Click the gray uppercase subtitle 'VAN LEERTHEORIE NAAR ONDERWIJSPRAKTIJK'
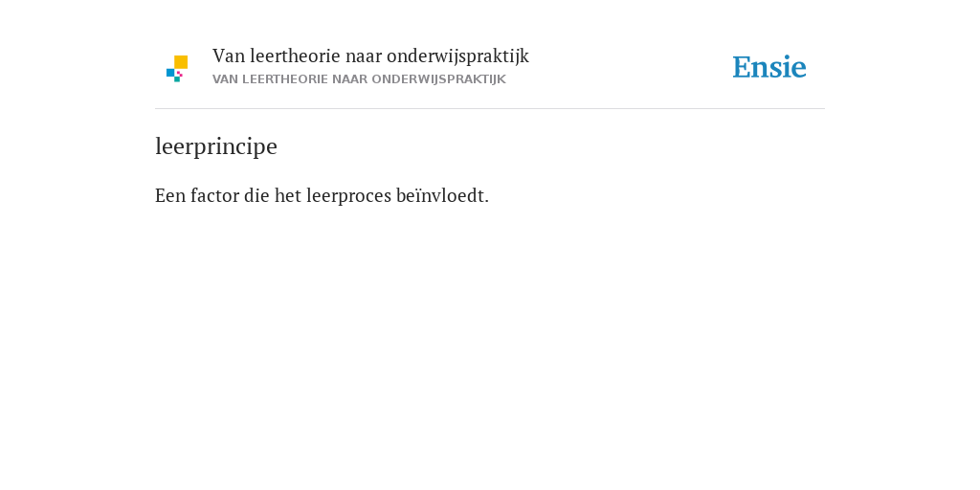The height and width of the screenshot is (490, 980). click(360, 79)
